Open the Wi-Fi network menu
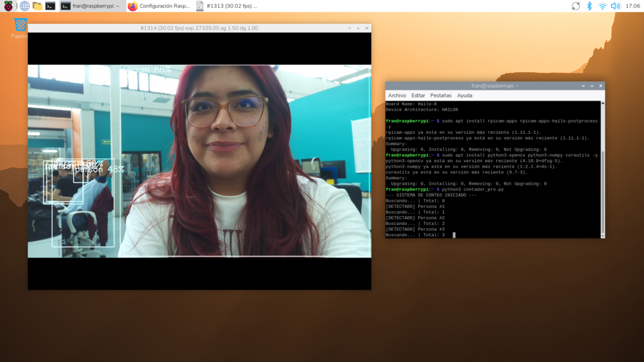Image resolution: width=644 pixels, height=362 pixels. 602,6
